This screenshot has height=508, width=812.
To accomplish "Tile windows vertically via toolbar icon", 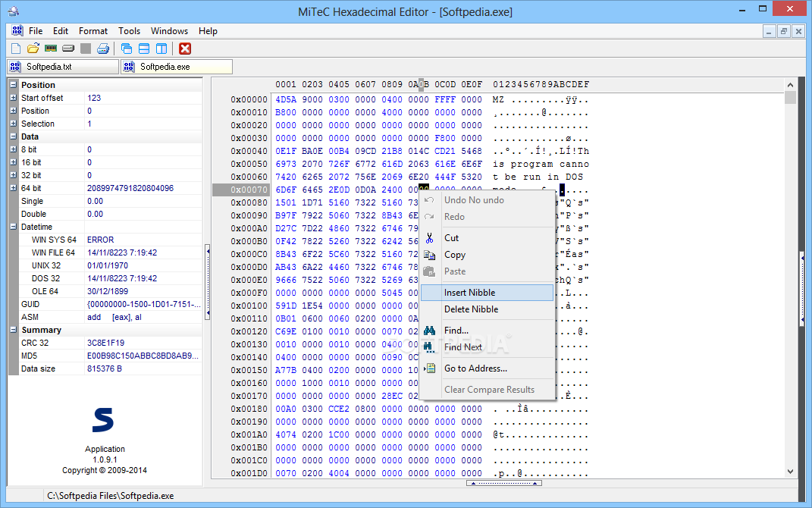I will click(161, 49).
